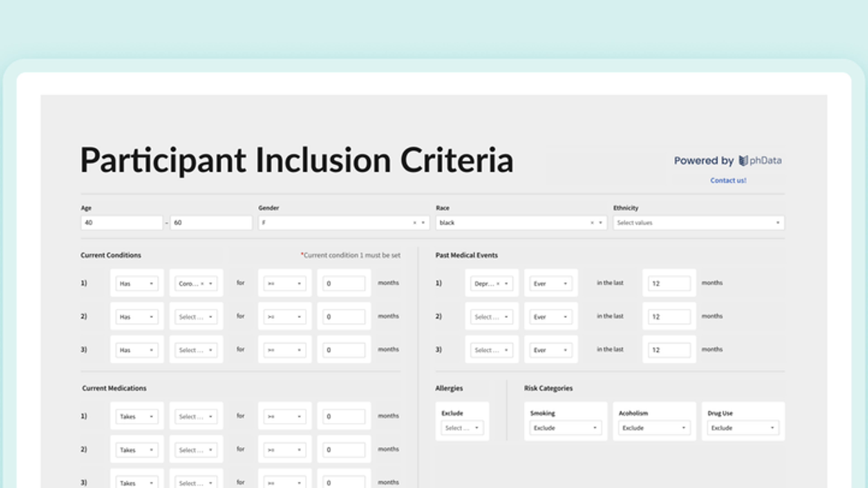Open the Allergies Exclude dropdown
The image size is (868, 488).
tap(462, 428)
